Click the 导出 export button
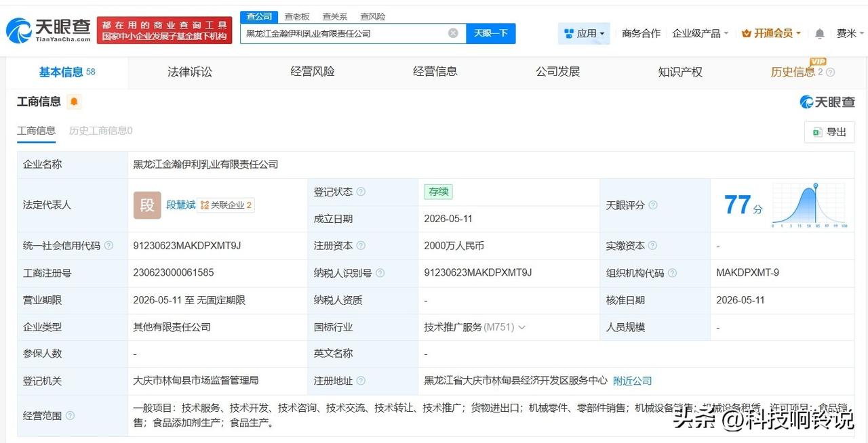The width and height of the screenshot is (868, 443). pos(829,132)
